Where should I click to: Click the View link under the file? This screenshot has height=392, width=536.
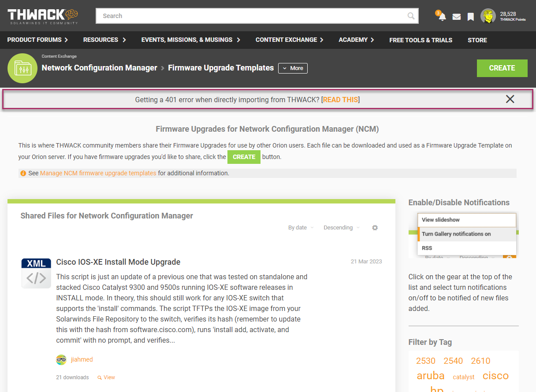pos(106,377)
